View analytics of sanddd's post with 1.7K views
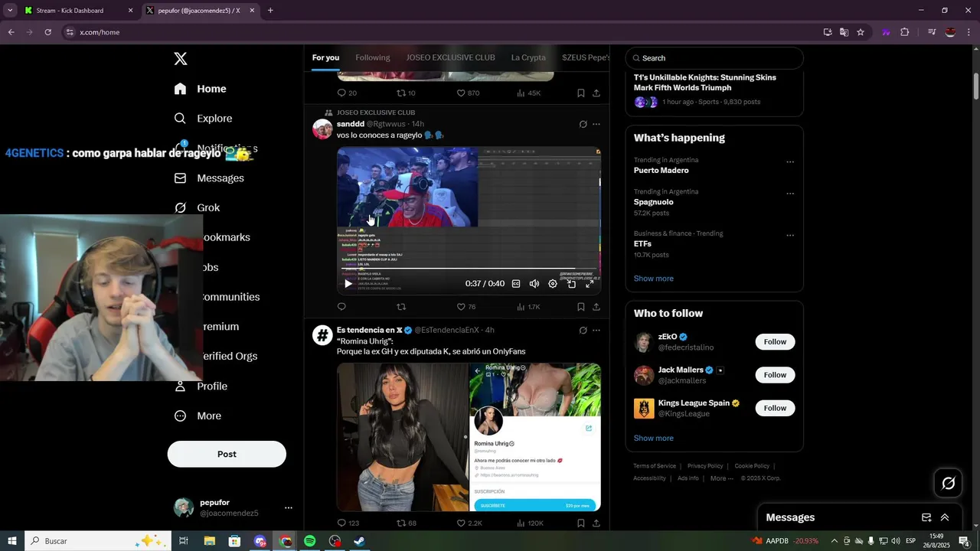 pos(528,307)
